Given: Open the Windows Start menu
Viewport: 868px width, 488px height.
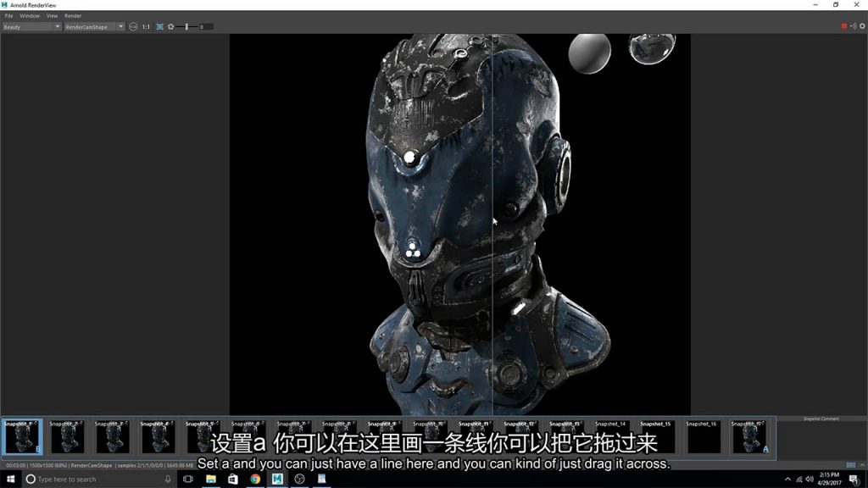Looking at the screenshot, I should point(10,480).
